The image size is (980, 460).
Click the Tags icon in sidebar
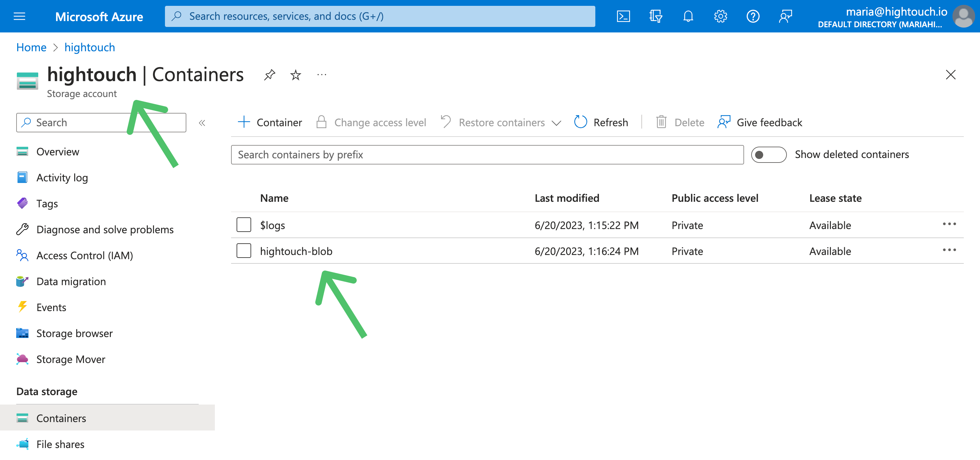(x=22, y=203)
